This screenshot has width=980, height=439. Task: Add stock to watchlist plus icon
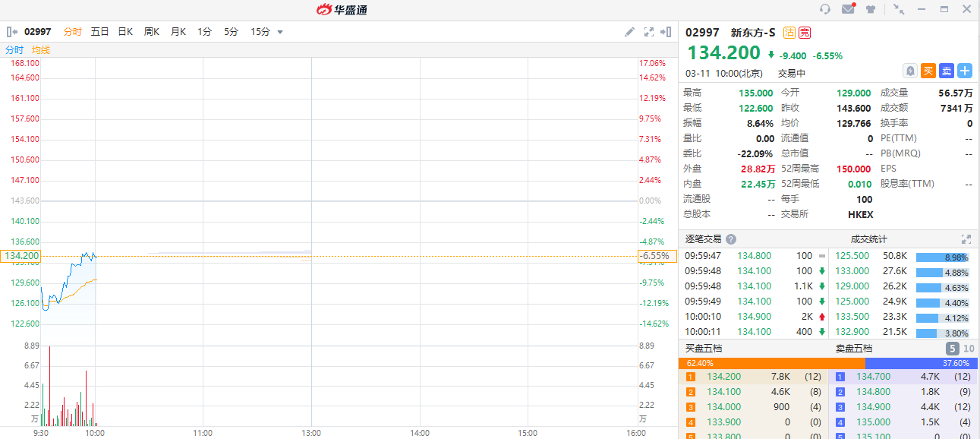click(x=965, y=71)
